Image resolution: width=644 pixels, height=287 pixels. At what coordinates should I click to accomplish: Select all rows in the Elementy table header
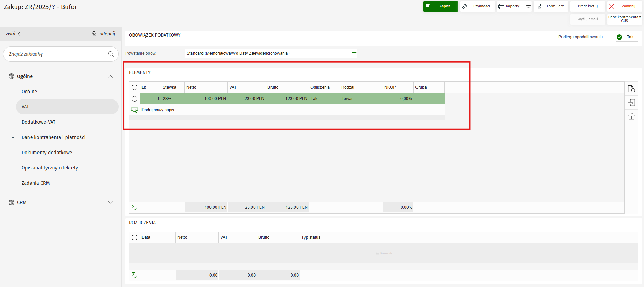coord(135,87)
